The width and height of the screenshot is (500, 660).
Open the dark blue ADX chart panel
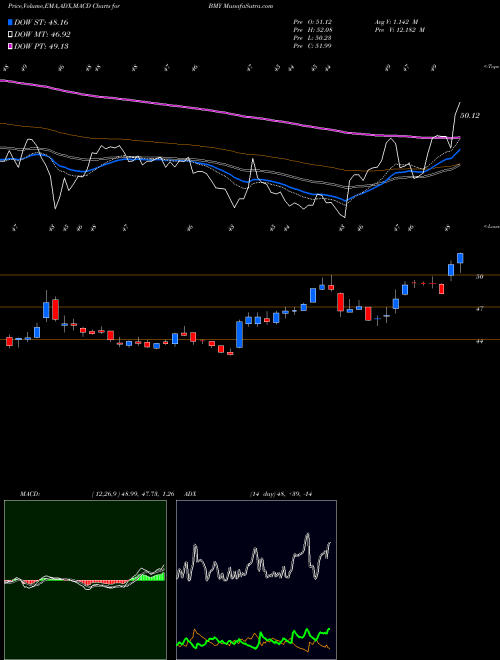(256, 580)
